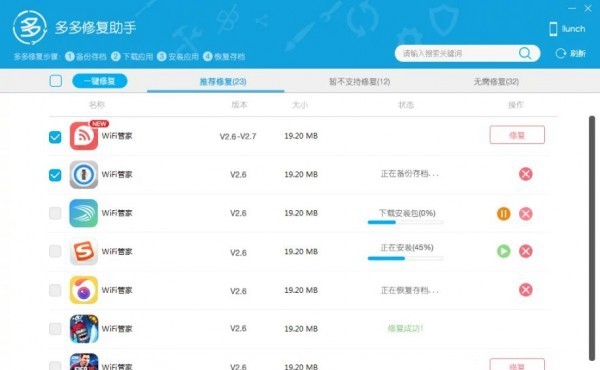Uncheck the V2.6-V2.7 WiFi管家 row checkbox
The width and height of the screenshot is (600, 370).
tap(55, 137)
